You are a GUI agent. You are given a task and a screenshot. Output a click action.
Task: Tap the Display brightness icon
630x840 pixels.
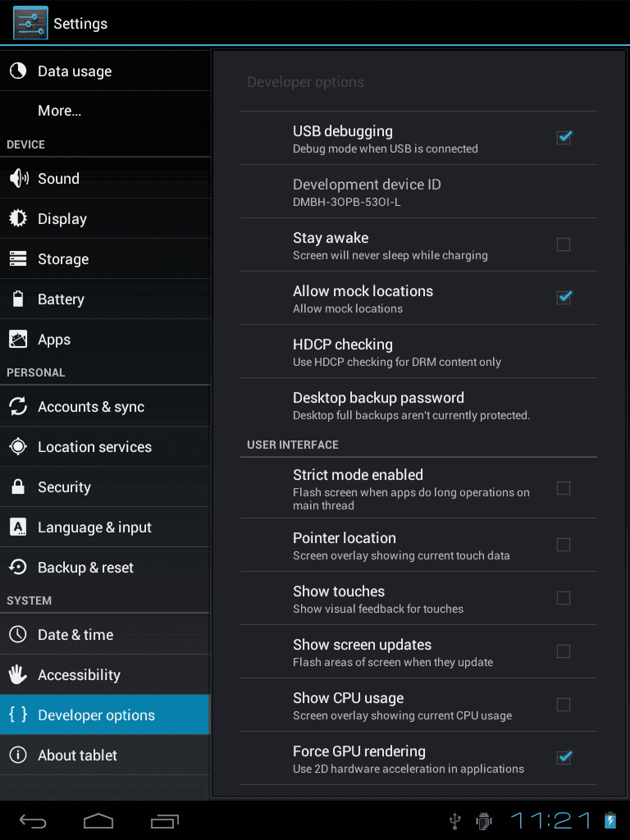coord(18,218)
